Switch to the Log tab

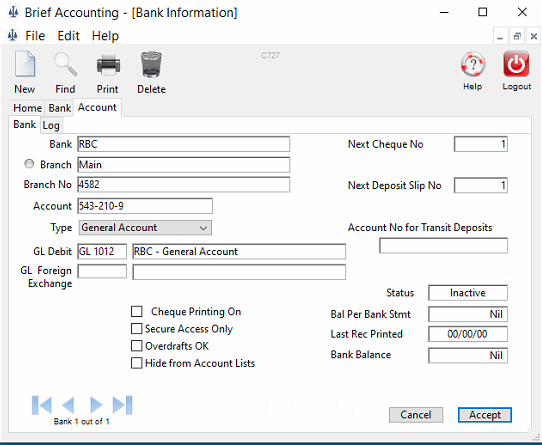[51, 125]
